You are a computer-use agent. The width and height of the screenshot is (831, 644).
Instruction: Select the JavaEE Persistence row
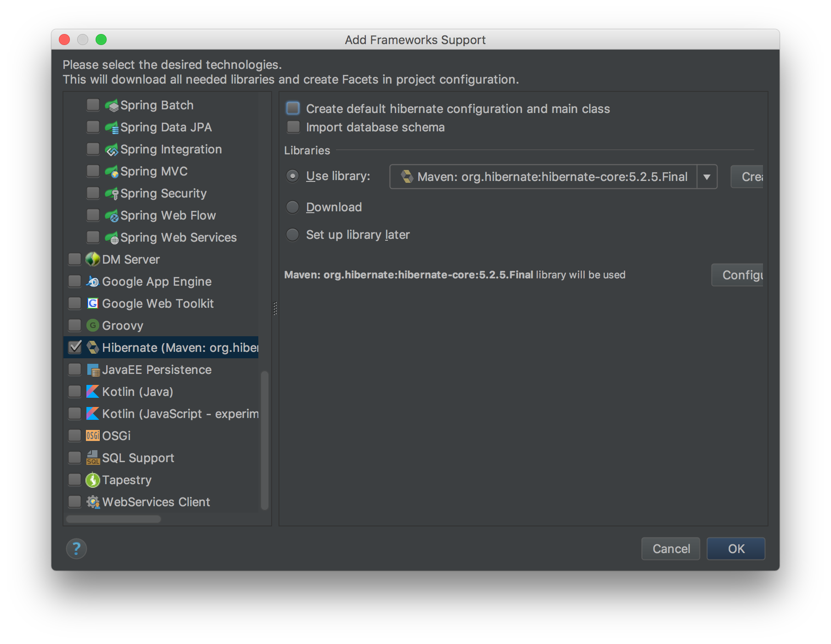click(x=161, y=370)
